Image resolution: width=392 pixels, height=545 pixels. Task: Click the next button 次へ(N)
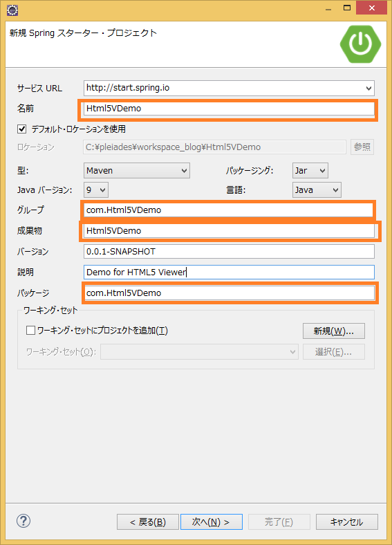(x=212, y=522)
